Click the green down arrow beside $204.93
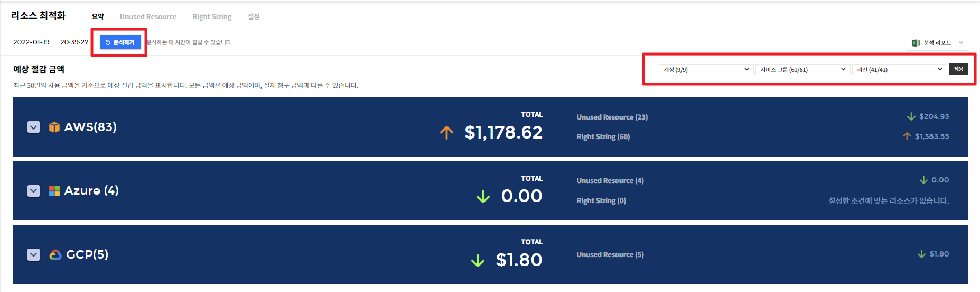This screenshot has width=980, height=292. 911,116
